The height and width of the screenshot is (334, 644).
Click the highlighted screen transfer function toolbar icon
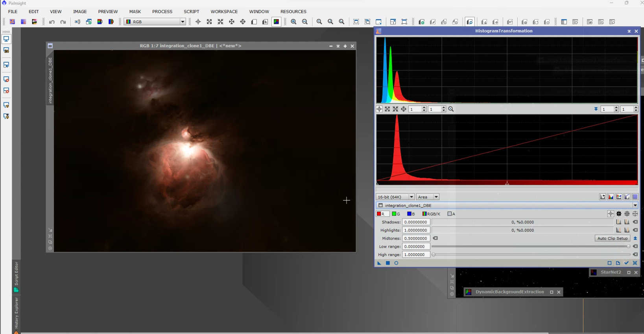470,22
